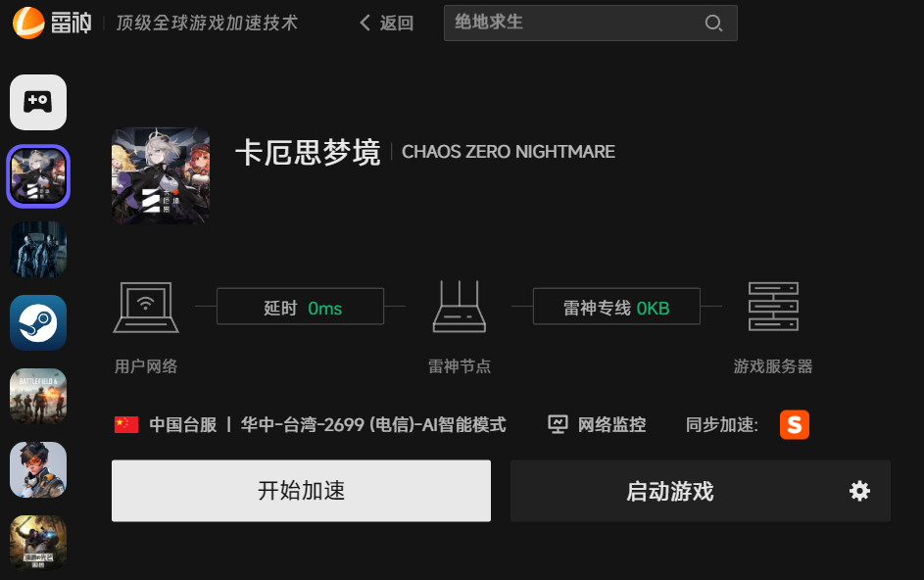924x580 pixels.
Task: Open the 网络监控 network monitor
Action: click(597, 424)
